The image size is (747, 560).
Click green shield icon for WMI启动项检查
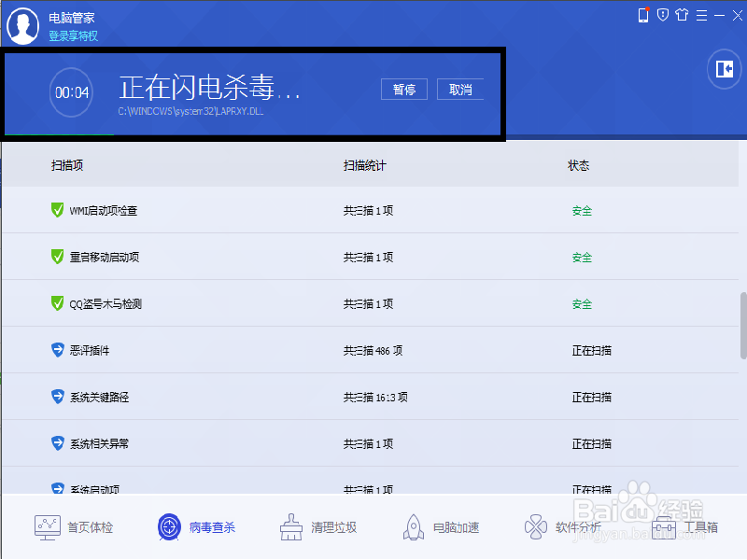coord(57,210)
